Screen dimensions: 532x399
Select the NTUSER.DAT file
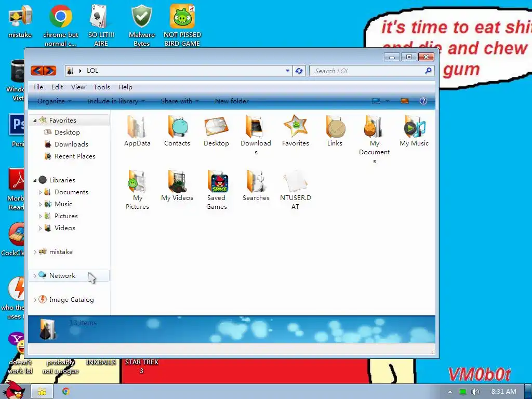295,190
